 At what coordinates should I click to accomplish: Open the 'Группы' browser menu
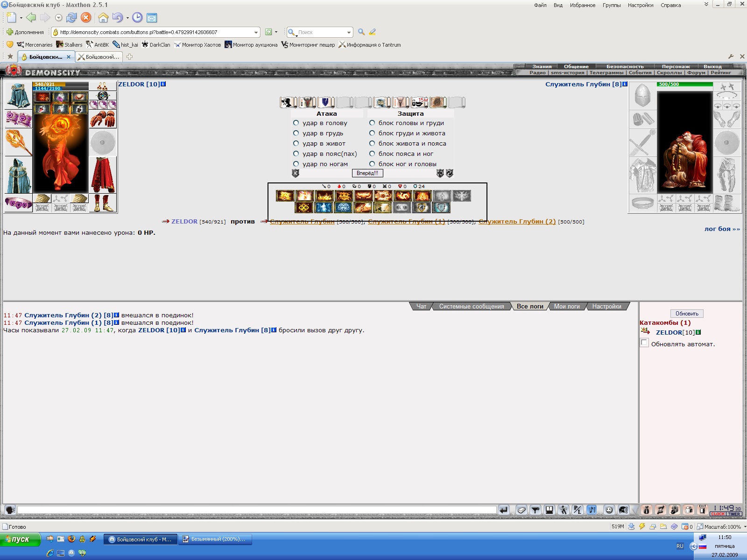[612, 5]
